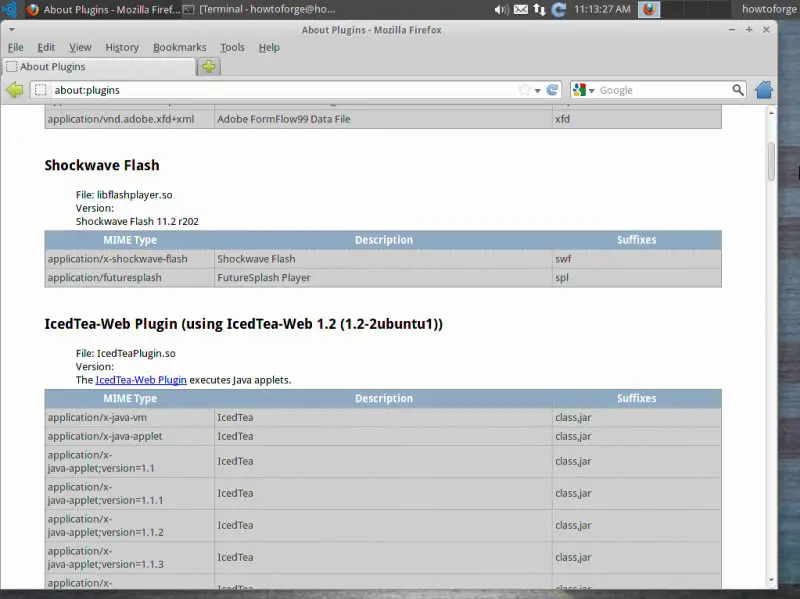Screen dimensions: 800x599
Task: Open the Xfce applications menu icon
Action: 9,9
